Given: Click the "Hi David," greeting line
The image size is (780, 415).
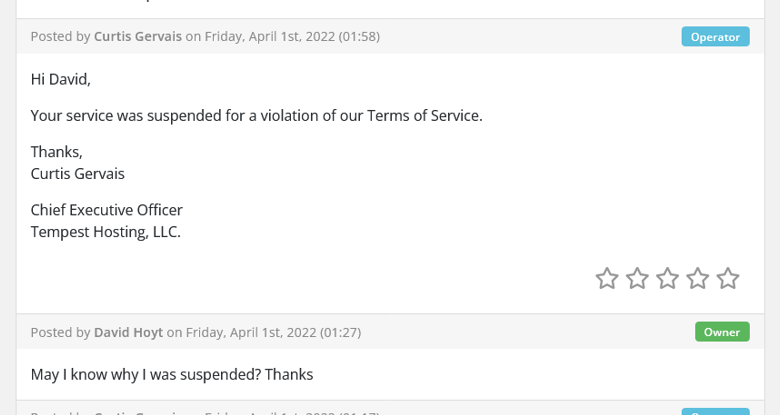Looking at the screenshot, I should pos(61,79).
